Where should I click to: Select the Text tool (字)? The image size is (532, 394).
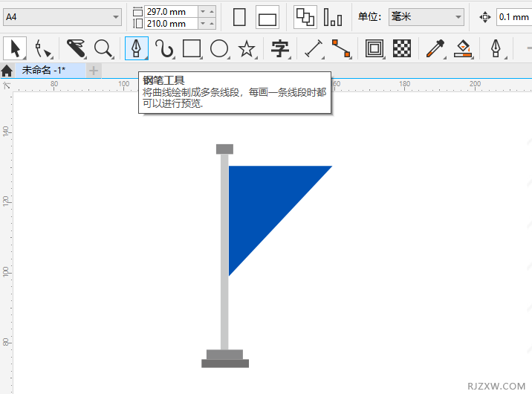coord(280,48)
